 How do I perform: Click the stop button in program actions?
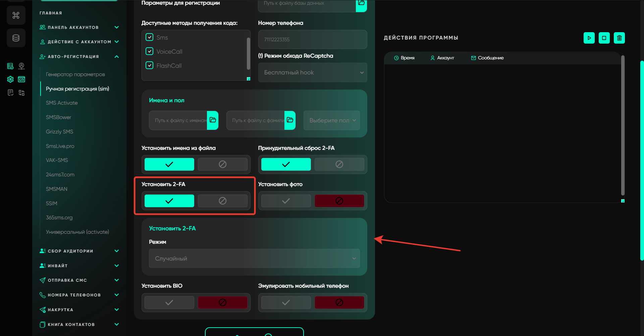coord(604,38)
